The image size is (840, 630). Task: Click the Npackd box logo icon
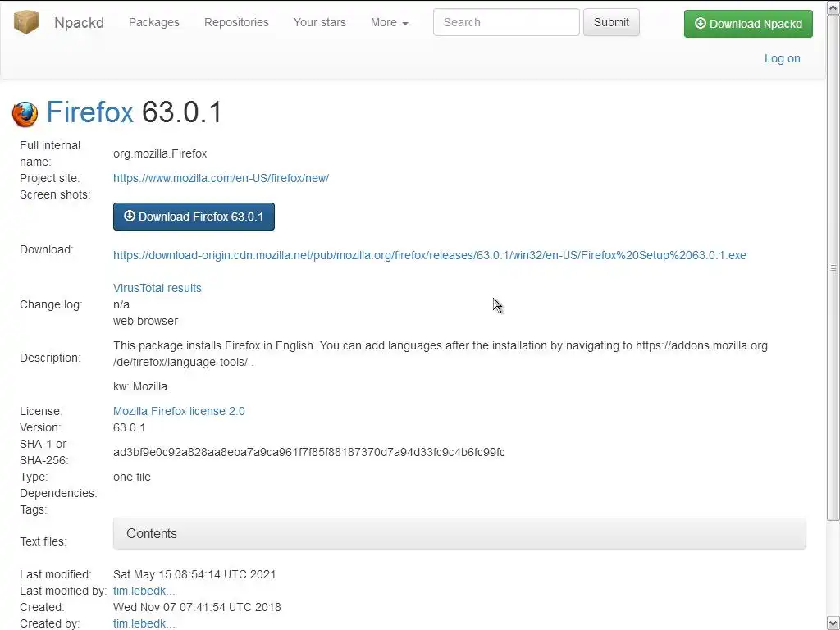[x=25, y=22]
